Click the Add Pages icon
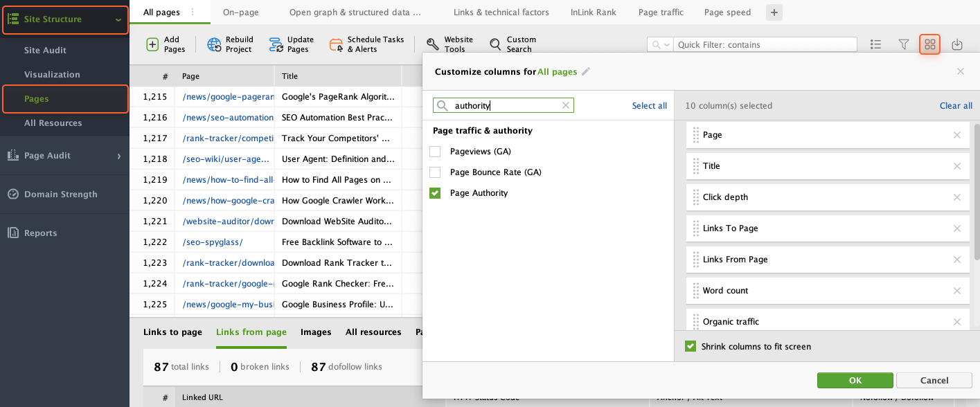This screenshot has height=407, width=980. [x=152, y=45]
